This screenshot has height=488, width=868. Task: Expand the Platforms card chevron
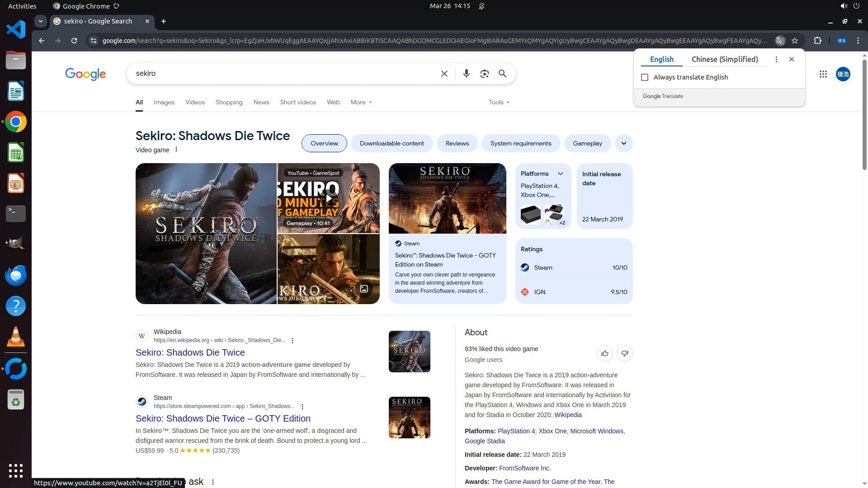[561, 174]
